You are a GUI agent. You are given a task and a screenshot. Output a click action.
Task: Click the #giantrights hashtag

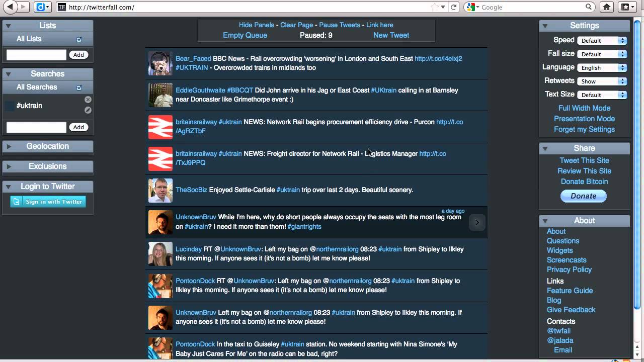pyautogui.click(x=304, y=226)
